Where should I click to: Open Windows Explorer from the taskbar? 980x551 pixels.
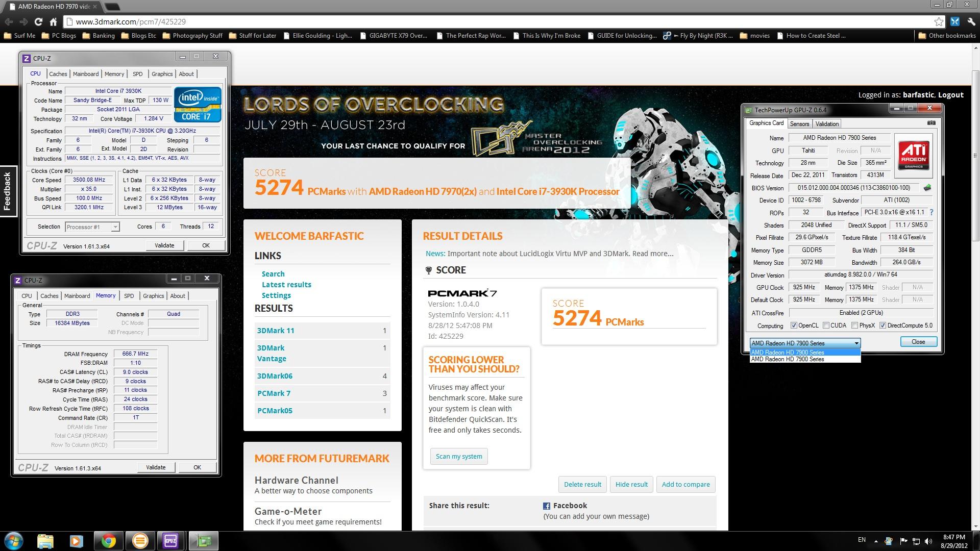[45, 541]
